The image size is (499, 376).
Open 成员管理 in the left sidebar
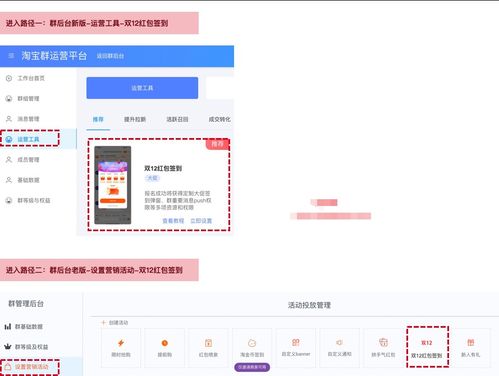[28, 160]
